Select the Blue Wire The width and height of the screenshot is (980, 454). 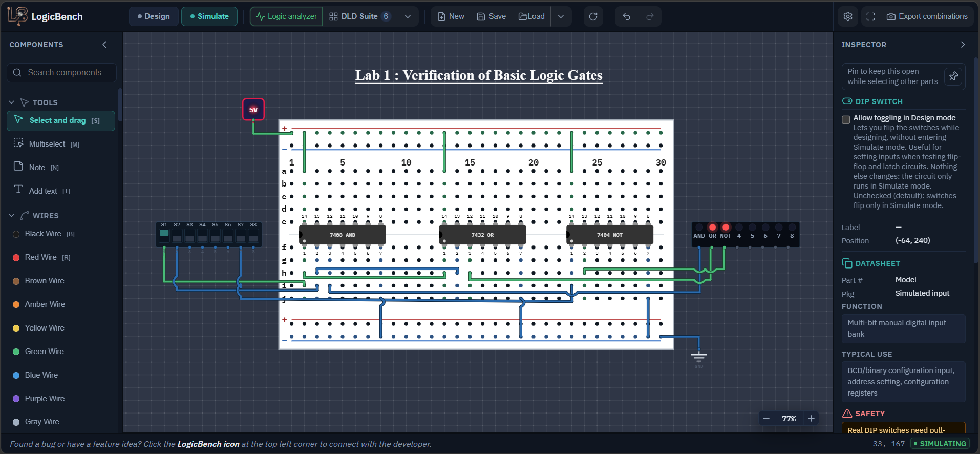click(61, 375)
